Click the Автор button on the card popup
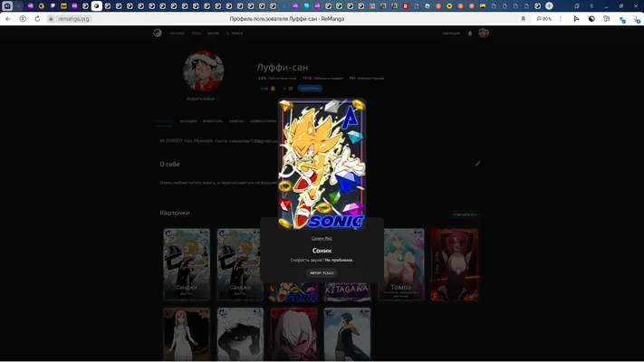The height and width of the screenshot is (362, 644). click(322, 273)
